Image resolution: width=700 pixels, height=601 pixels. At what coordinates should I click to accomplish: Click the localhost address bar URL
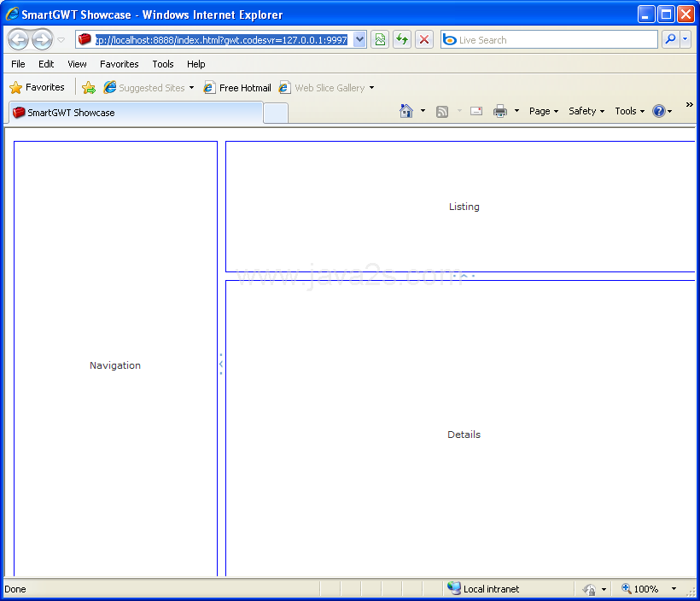pos(221,40)
